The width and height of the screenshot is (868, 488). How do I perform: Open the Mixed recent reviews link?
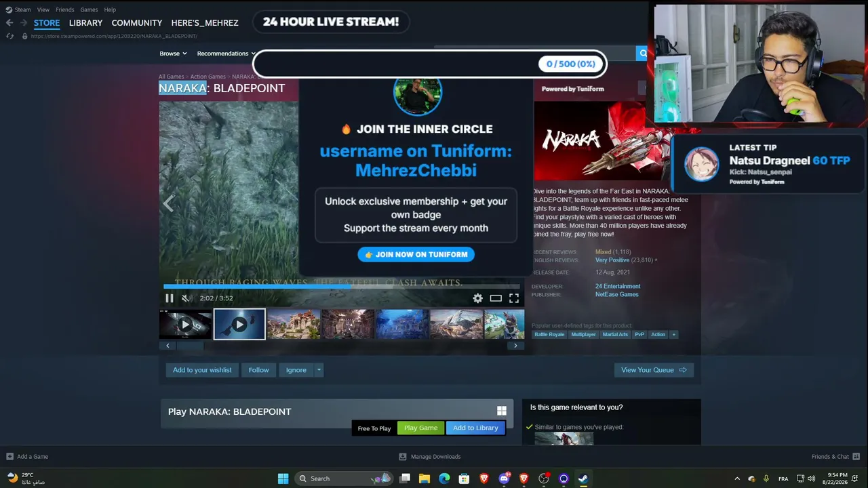tap(604, 251)
